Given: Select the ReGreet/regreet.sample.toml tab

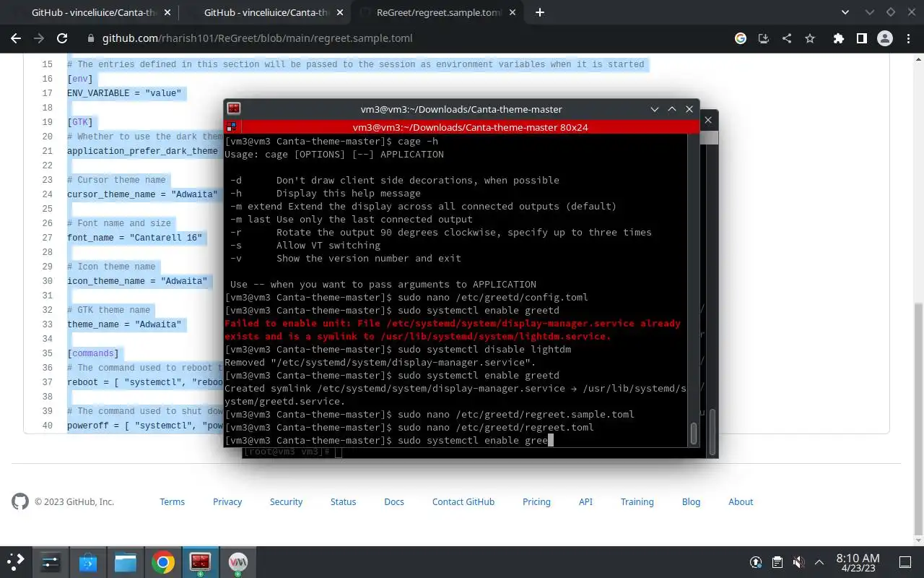Looking at the screenshot, I should pyautogui.click(x=438, y=12).
